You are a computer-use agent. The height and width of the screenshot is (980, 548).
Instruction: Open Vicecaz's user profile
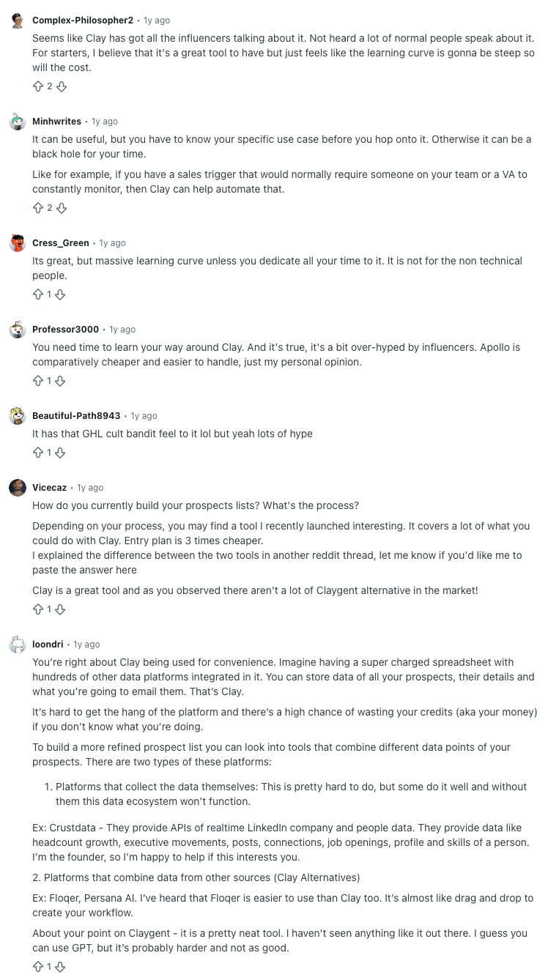49,487
